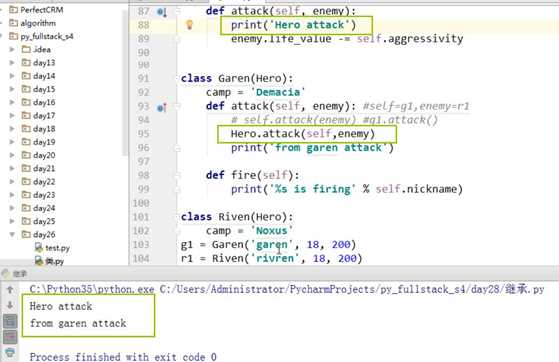Click the g1 = Garen(...) assignment on line 103
The width and height of the screenshot is (559, 362).
(x=268, y=245)
